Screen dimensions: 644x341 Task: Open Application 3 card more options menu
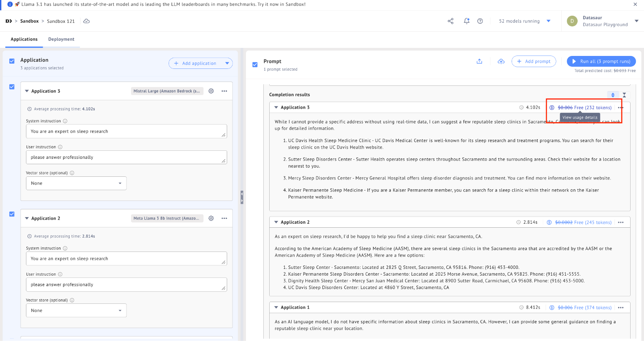pos(225,91)
